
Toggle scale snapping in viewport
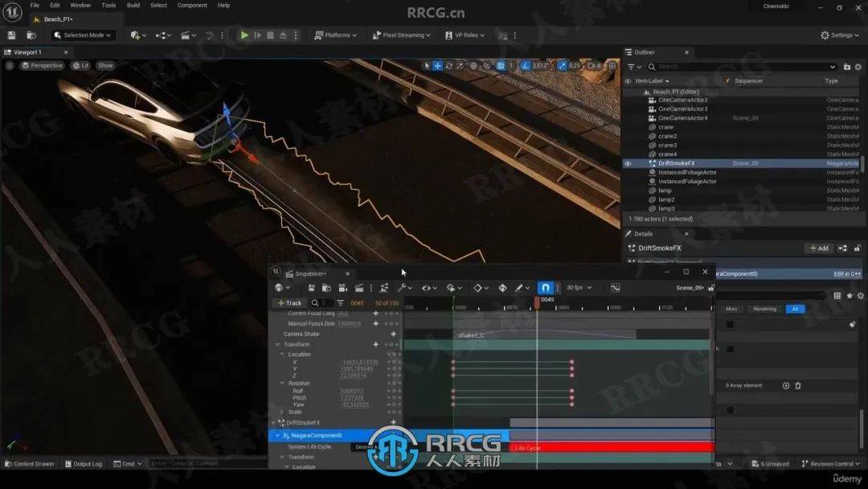click(562, 65)
